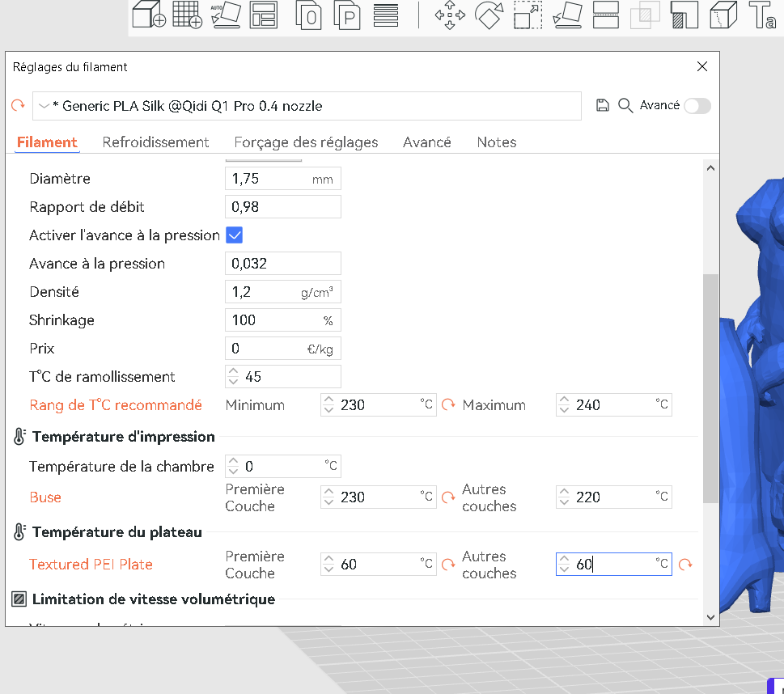Click the settings panel vertical scrollbar

710,388
